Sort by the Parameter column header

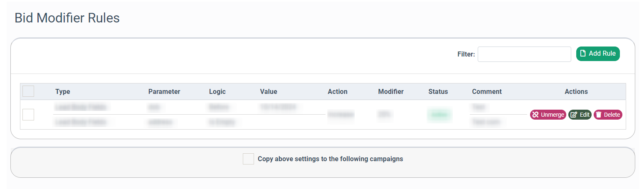(164, 91)
